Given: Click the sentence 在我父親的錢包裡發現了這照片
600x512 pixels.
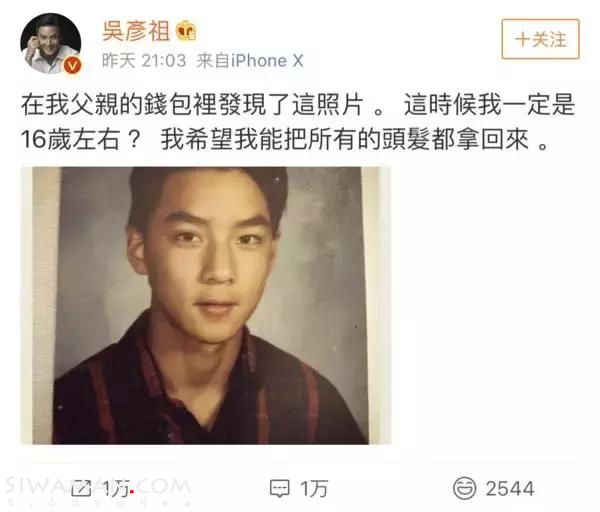Looking at the screenshot, I should [192, 104].
